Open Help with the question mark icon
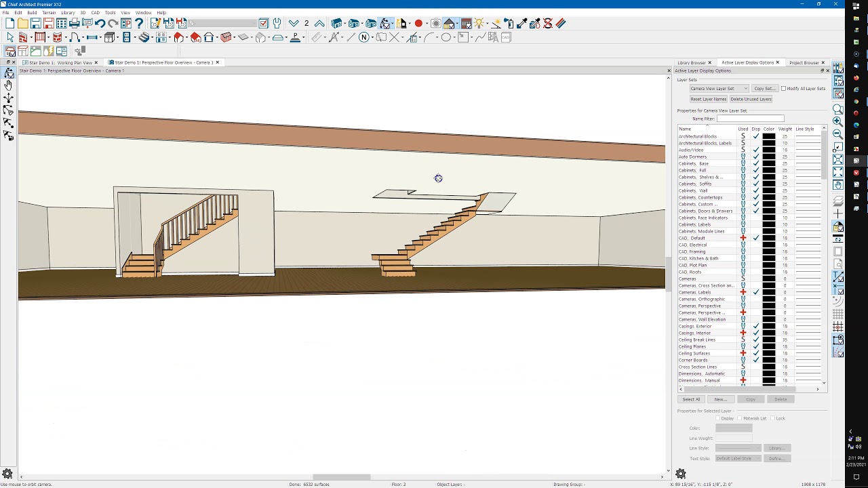Viewport: 868px width, 488px height. pyautogui.click(x=139, y=24)
